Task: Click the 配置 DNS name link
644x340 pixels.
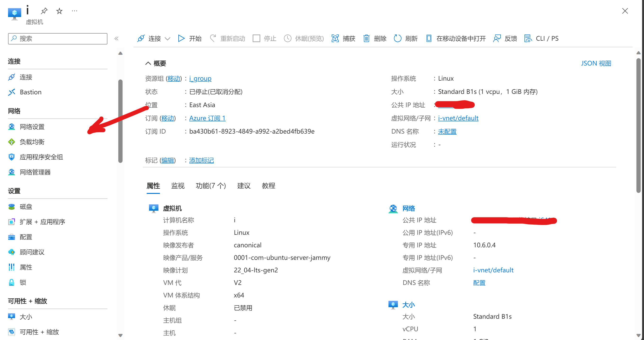Action: (479, 283)
